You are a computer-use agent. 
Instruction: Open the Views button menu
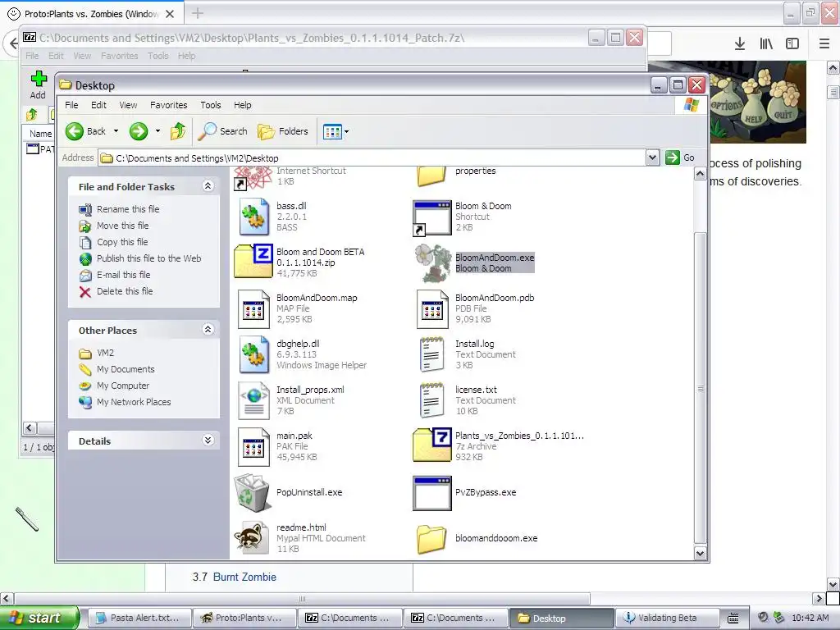click(x=336, y=131)
